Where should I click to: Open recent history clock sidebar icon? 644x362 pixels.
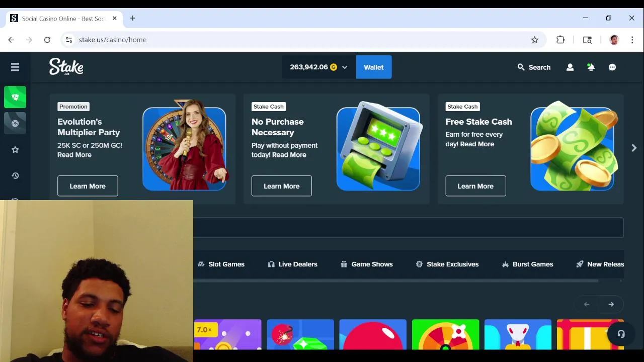coord(15,175)
